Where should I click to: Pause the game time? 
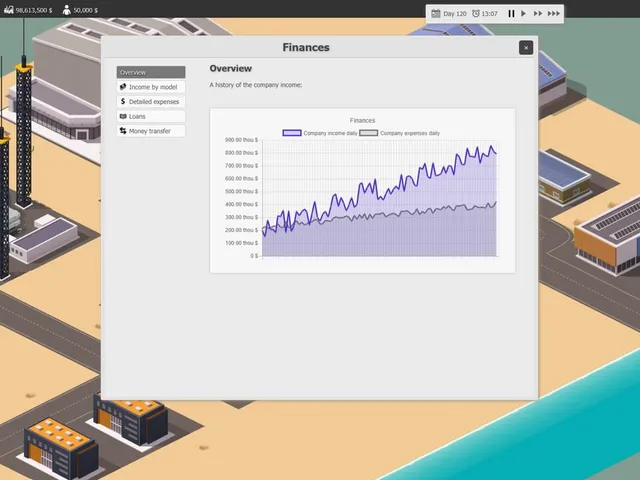511,13
